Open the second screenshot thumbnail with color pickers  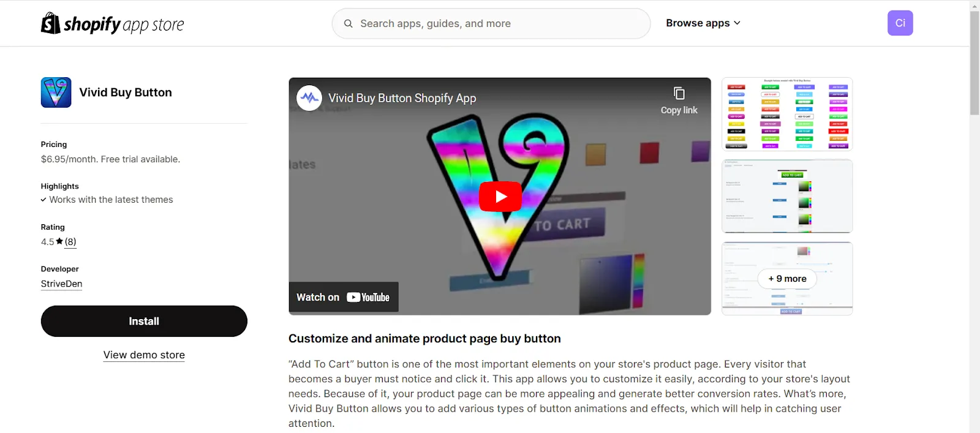[x=787, y=196]
